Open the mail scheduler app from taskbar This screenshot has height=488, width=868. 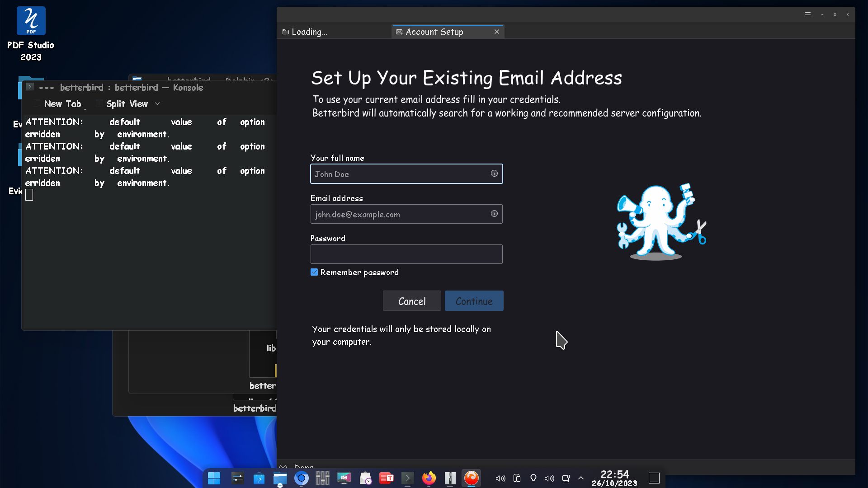coord(365,478)
